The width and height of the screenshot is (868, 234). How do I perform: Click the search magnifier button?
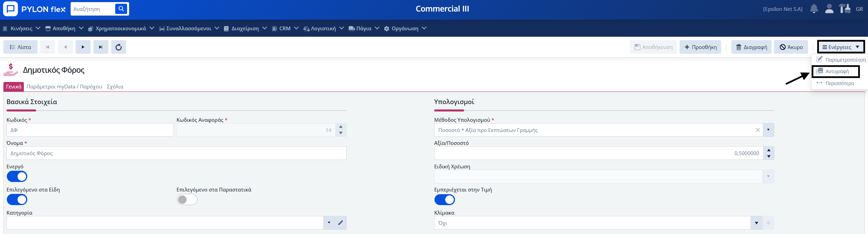[x=121, y=9]
